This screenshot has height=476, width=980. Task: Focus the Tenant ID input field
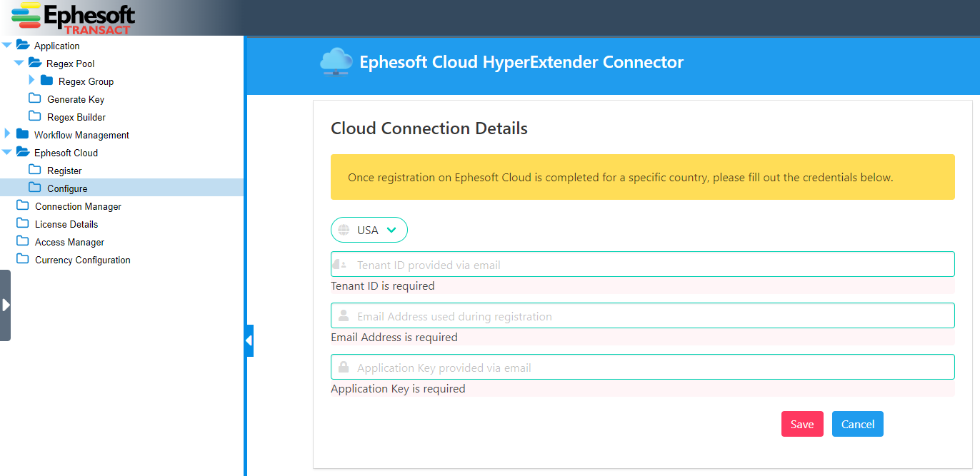pos(643,264)
